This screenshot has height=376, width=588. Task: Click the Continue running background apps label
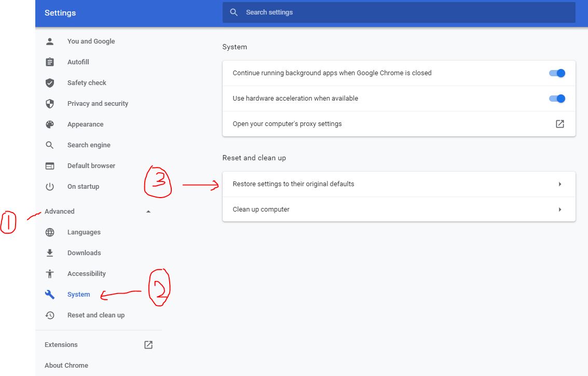[332, 73]
